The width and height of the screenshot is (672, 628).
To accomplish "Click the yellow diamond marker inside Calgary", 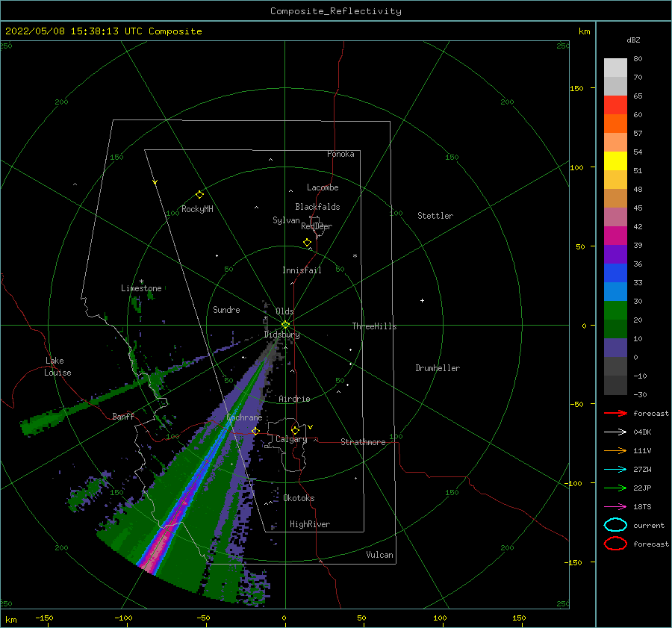I will click(295, 430).
